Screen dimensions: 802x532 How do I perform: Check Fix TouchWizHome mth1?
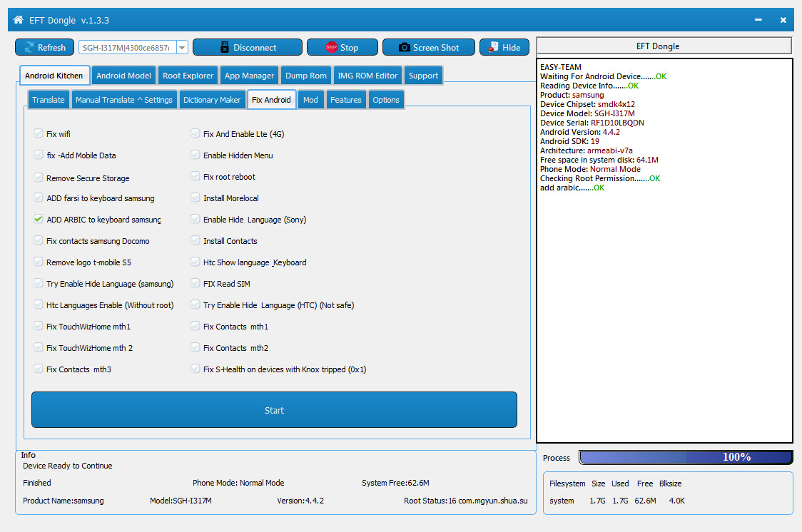(x=39, y=326)
